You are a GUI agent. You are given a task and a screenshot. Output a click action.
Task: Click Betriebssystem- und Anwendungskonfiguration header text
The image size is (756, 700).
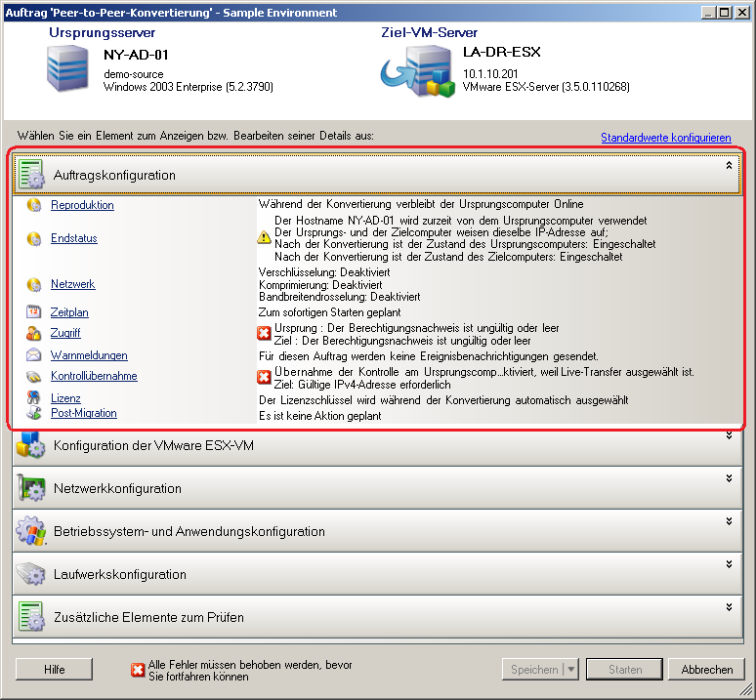[x=189, y=531]
